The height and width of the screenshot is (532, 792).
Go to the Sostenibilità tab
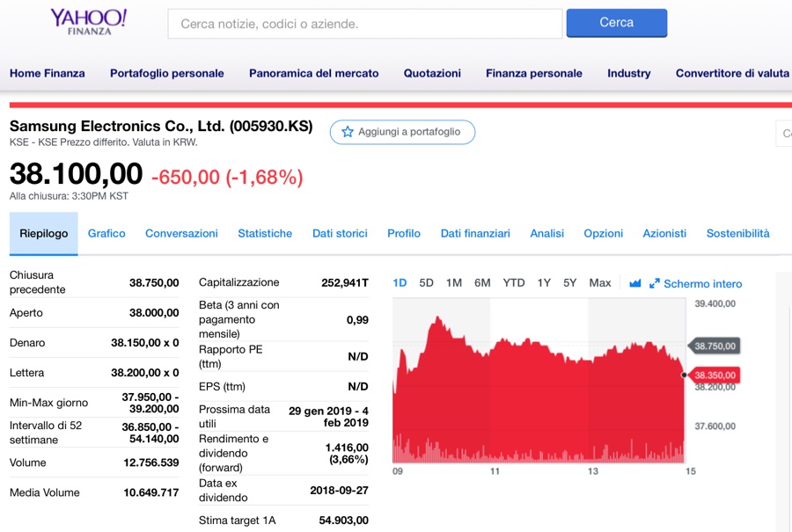[x=737, y=234]
